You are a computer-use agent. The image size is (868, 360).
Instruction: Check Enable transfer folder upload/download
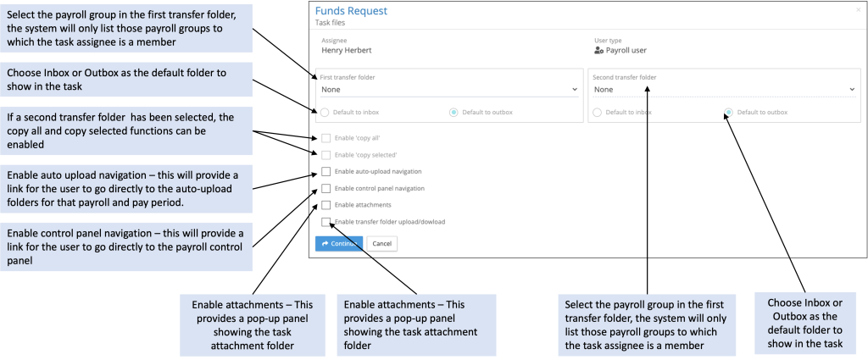tap(326, 222)
